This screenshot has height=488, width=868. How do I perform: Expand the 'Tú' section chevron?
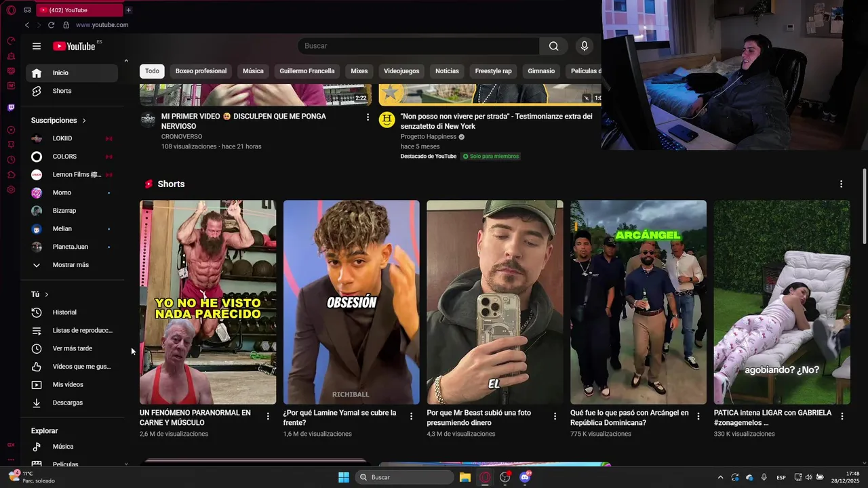pos(47,295)
